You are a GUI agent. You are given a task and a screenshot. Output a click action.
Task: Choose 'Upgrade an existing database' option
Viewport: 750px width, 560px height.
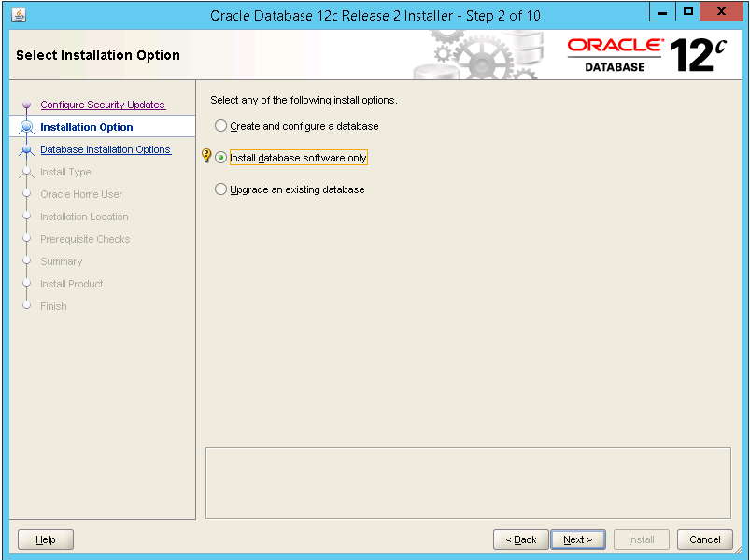tap(221, 189)
